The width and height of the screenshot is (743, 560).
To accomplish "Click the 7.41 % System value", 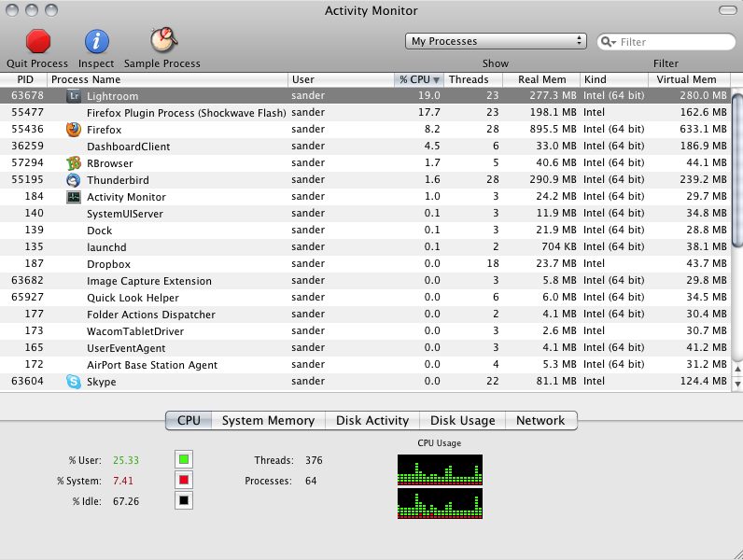I will 123,481.
